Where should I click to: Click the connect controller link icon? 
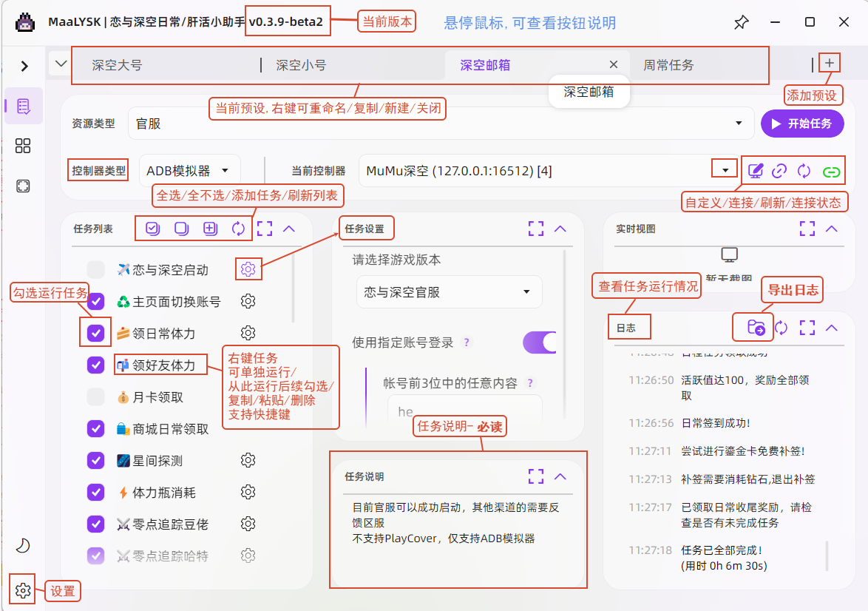pyautogui.click(x=779, y=171)
